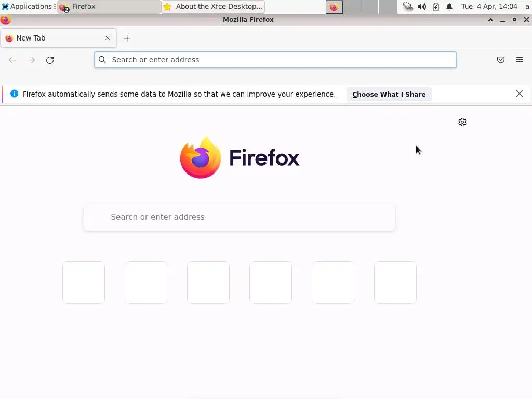Image resolution: width=532 pixels, height=399 pixels.
Task: Click the Choose What I Share button
Action: [x=389, y=95]
